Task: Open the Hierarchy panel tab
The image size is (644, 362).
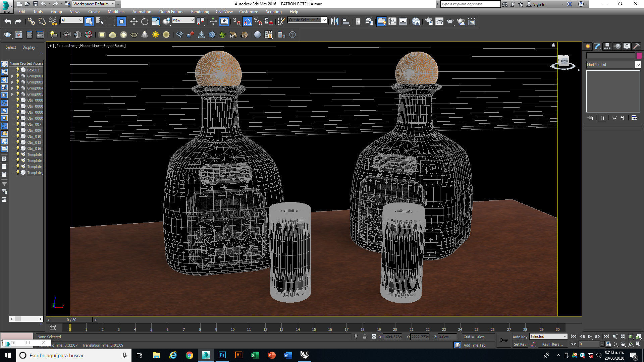Action: tap(607, 46)
